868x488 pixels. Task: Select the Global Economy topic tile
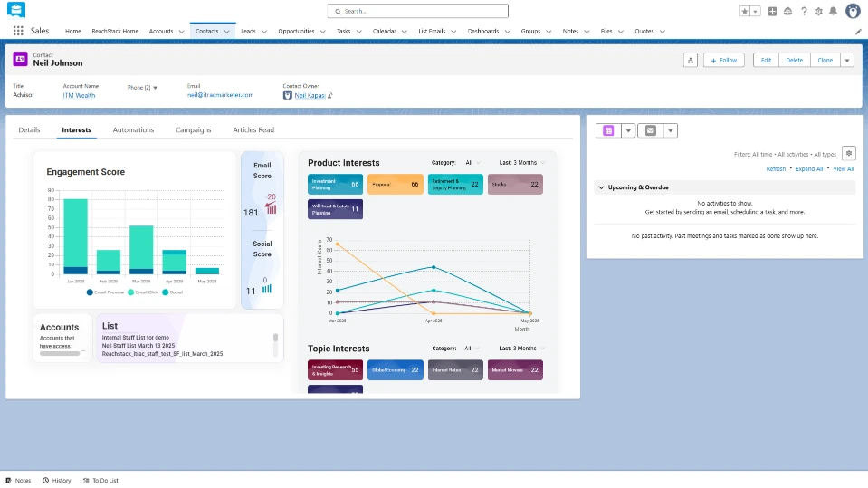(396, 370)
